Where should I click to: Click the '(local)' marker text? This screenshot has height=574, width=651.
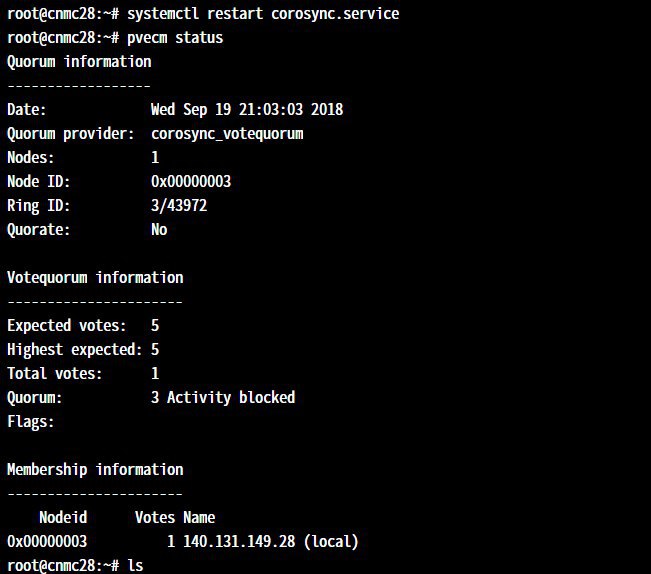click(331, 542)
